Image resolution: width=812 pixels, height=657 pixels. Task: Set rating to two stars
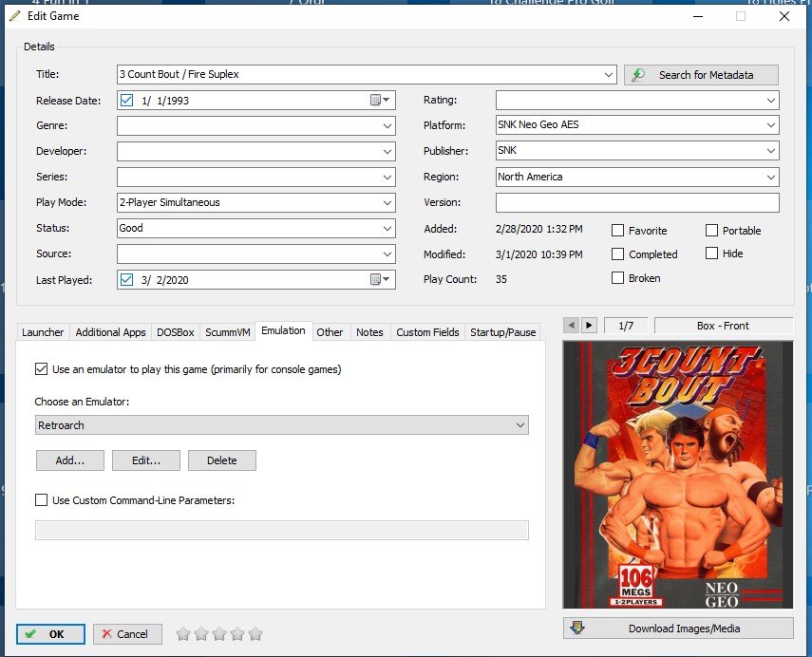[201, 633]
